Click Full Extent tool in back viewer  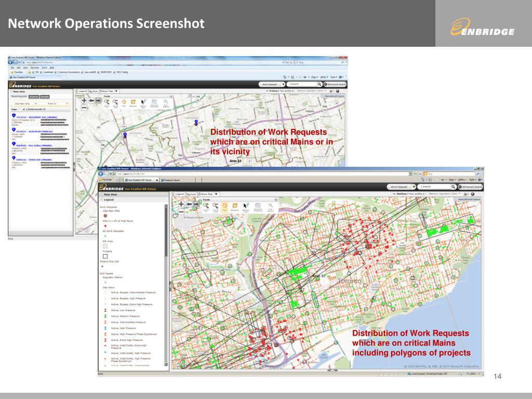pos(166,103)
